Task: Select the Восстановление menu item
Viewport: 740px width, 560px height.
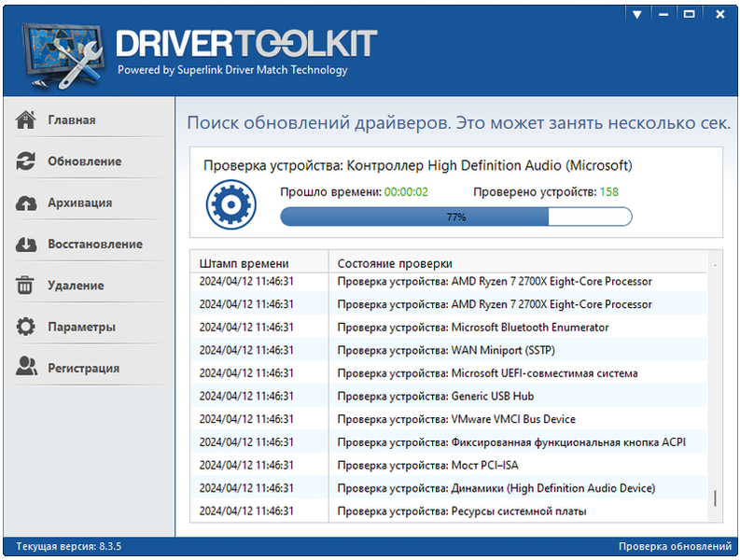Action: (x=90, y=245)
